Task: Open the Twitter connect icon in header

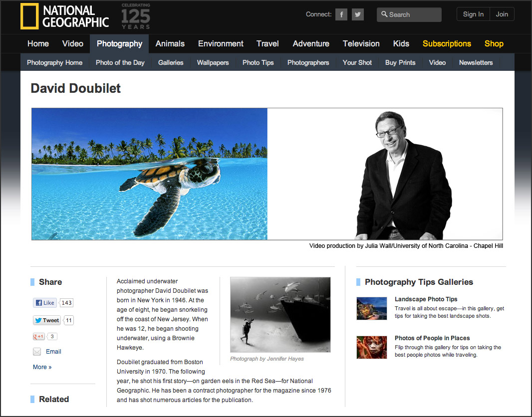Action: coord(358,14)
